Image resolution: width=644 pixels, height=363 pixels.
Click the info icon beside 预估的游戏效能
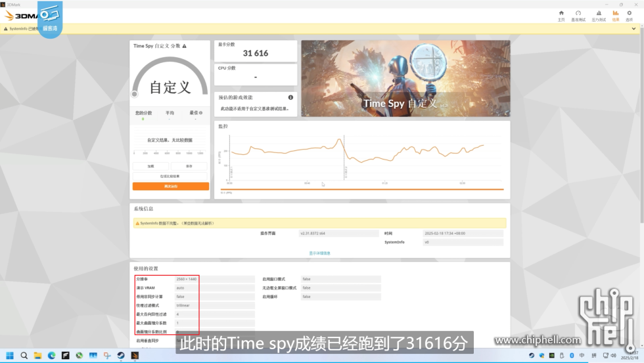290,97
